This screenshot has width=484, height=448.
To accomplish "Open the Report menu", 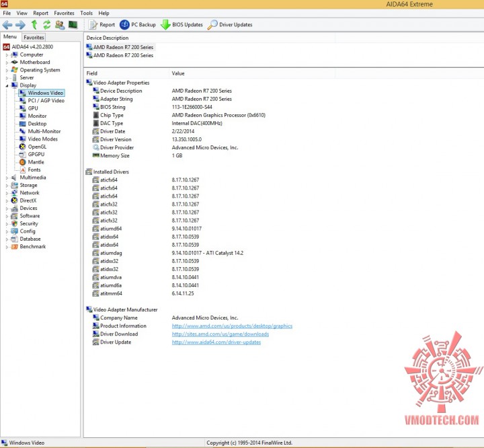I will click(41, 13).
